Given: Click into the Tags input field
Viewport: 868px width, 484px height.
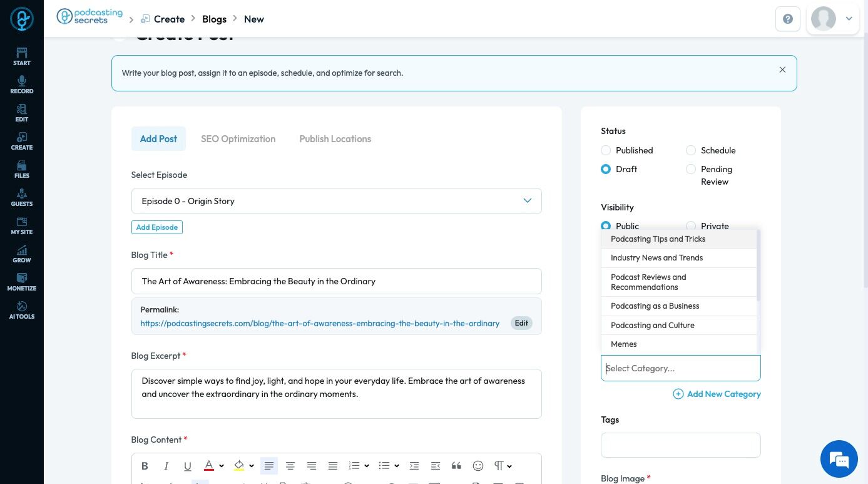Looking at the screenshot, I should point(681,445).
